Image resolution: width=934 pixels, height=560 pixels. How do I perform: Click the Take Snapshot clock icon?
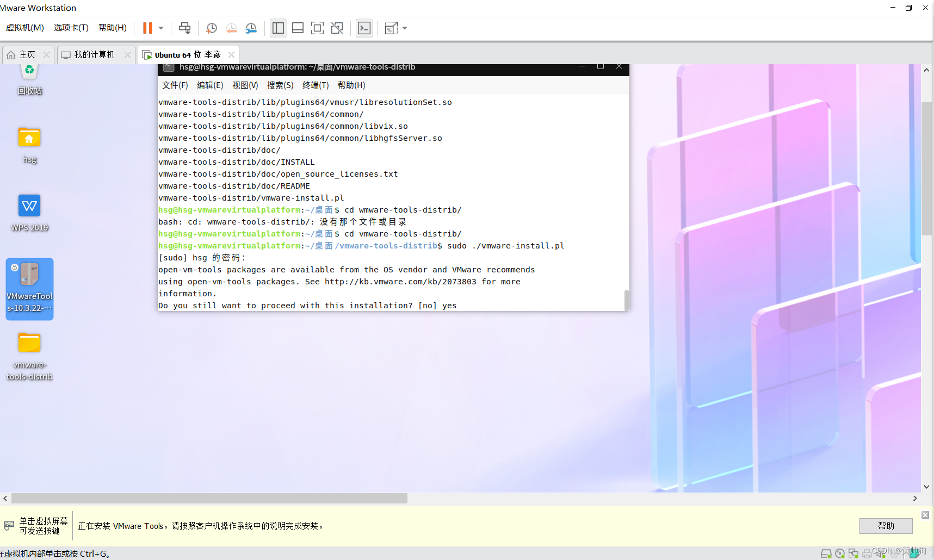[212, 28]
